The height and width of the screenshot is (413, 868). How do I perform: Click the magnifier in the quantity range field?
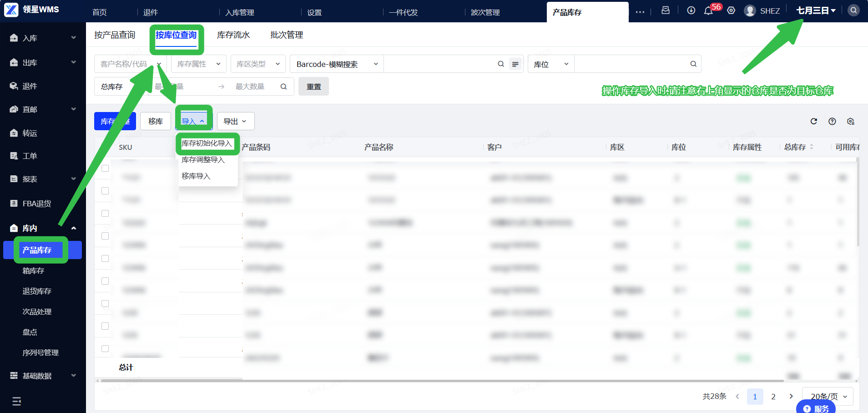click(x=283, y=87)
